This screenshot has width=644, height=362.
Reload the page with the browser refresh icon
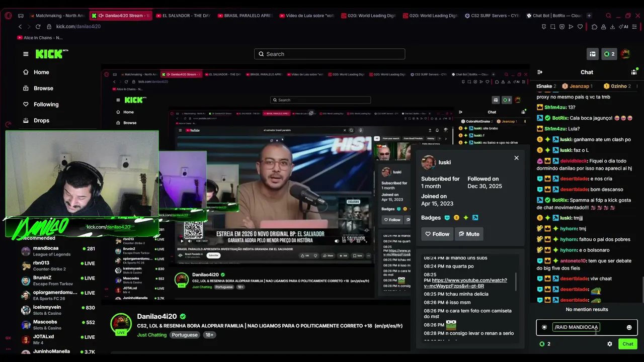point(38,26)
